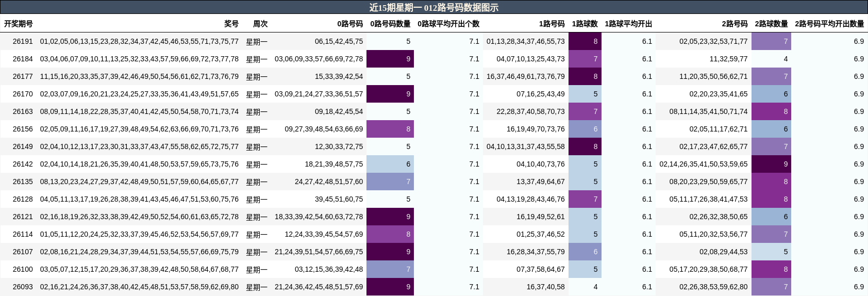The width and height of the screenshot is (868, 296).
Task: Select issue number 26177
Action: click(x=23, y=76)
